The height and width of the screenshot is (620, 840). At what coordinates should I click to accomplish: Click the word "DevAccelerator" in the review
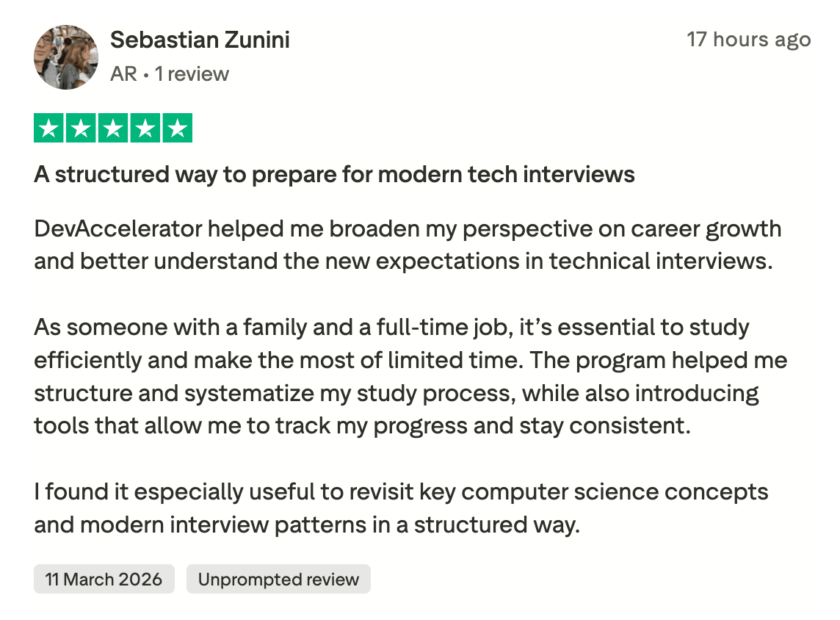[117, 229]
